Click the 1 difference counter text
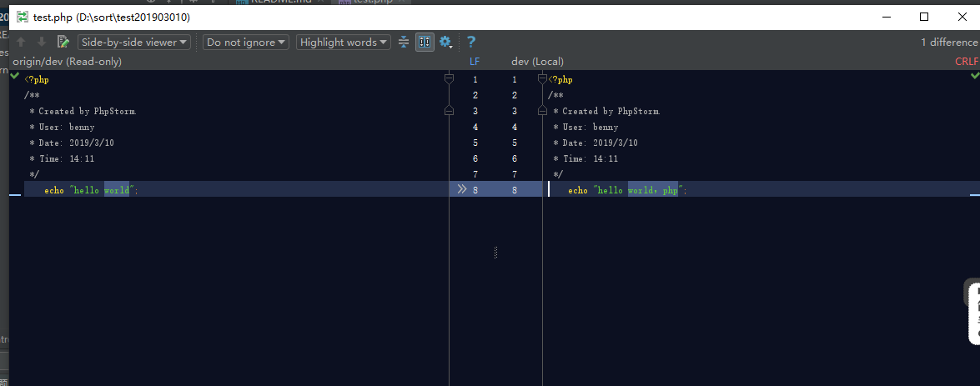 pyautogui.click(x=948, y=43)
